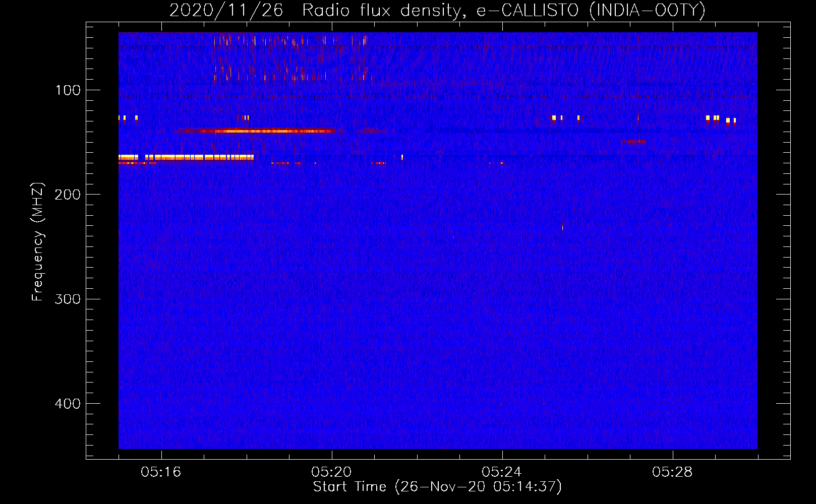The image size is (816, 504).
Task: Click the 400 frequency tick label
Action: 68,404
